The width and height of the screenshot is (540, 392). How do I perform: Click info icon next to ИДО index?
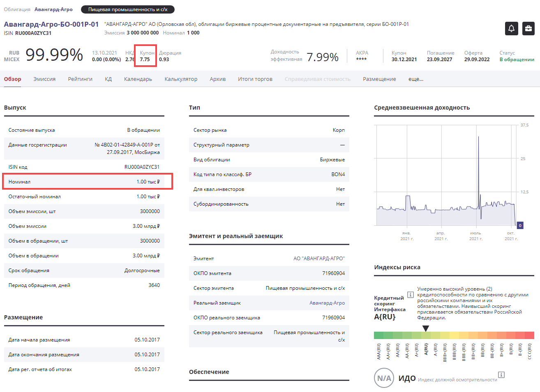(x=501, y=374)
